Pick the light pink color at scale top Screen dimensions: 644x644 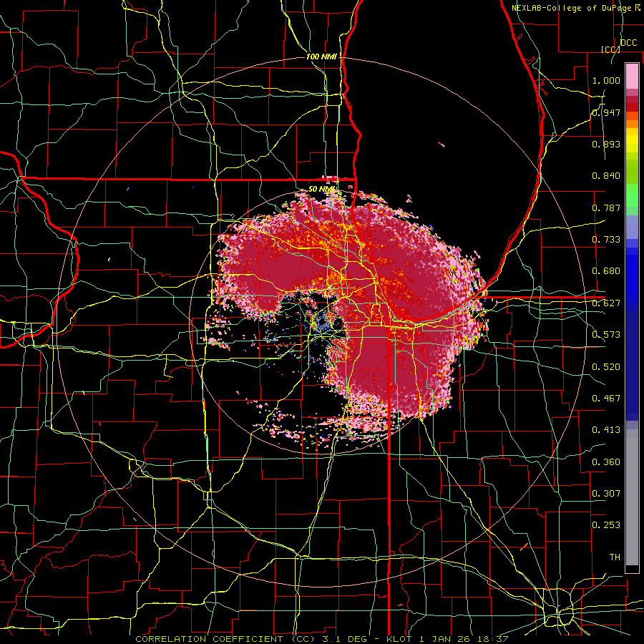click(x=632, y=76)
